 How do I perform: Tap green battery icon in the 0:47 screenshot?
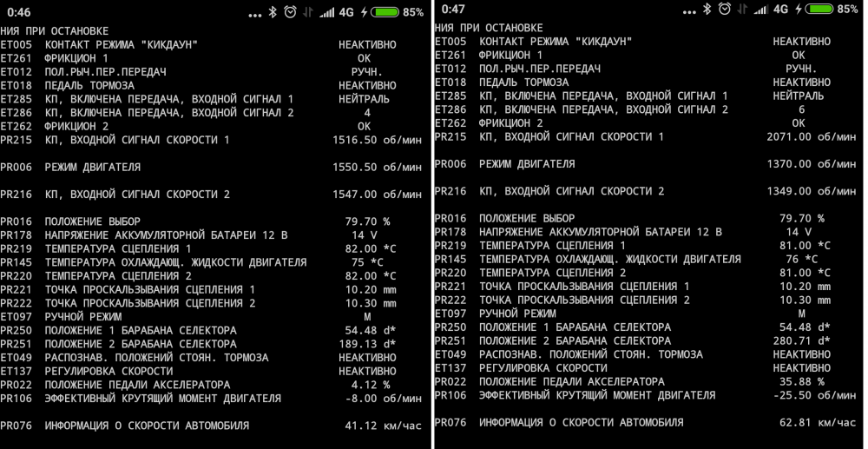(819, 9)
